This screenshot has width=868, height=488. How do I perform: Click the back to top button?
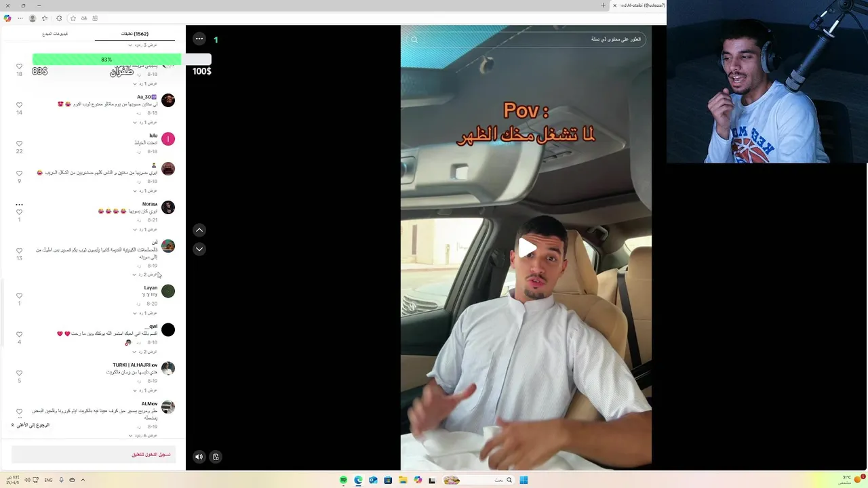coord(31,425)
